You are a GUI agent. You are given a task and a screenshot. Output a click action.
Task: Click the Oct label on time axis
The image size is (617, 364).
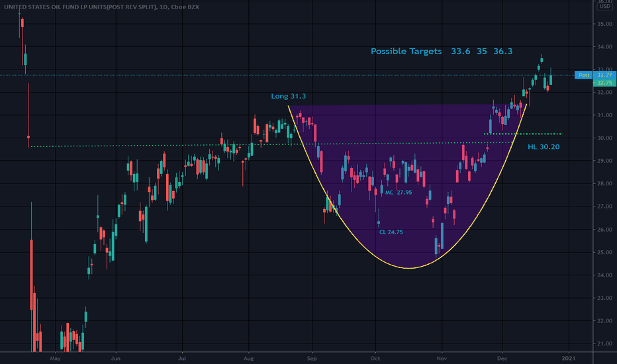pyautogui.click(x=375, y=359)
